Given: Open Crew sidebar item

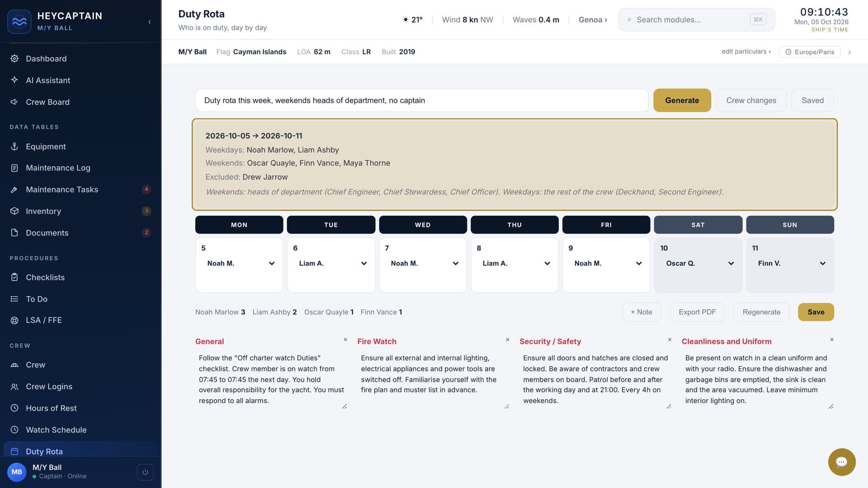Looking at the screenshot, I should click(80, 365).
